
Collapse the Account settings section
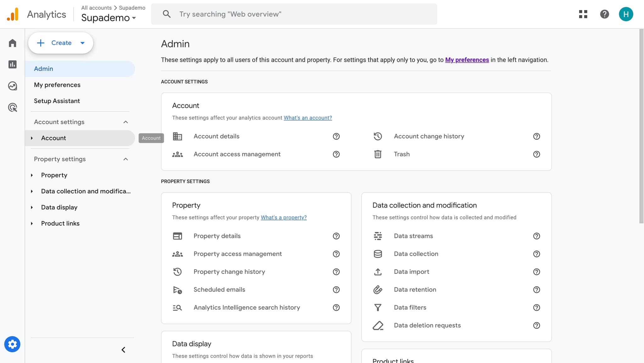pyautogui.click(x=125, y=122)
